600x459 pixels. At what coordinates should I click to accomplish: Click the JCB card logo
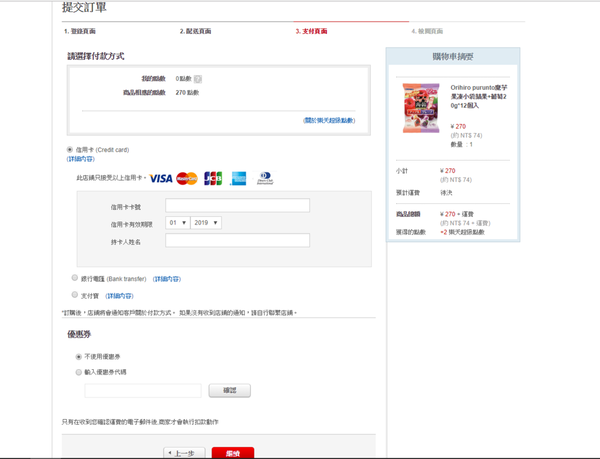(x=212, y=179)
